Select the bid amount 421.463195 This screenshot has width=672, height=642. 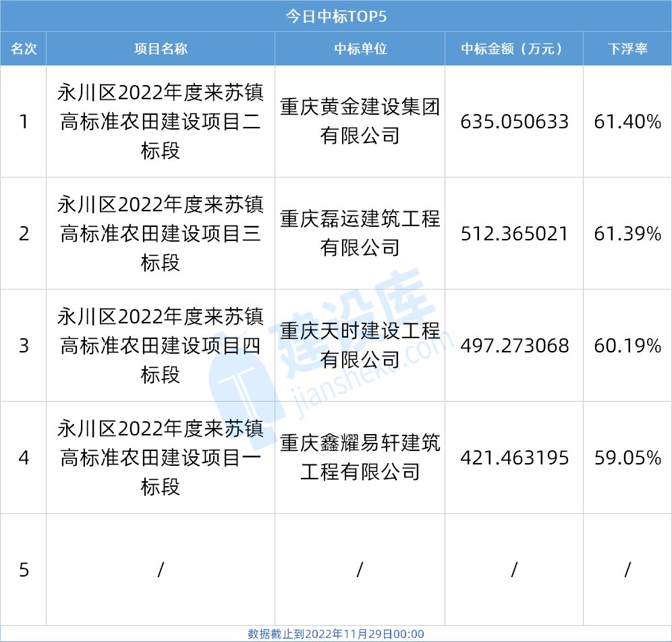click(514, 458)
